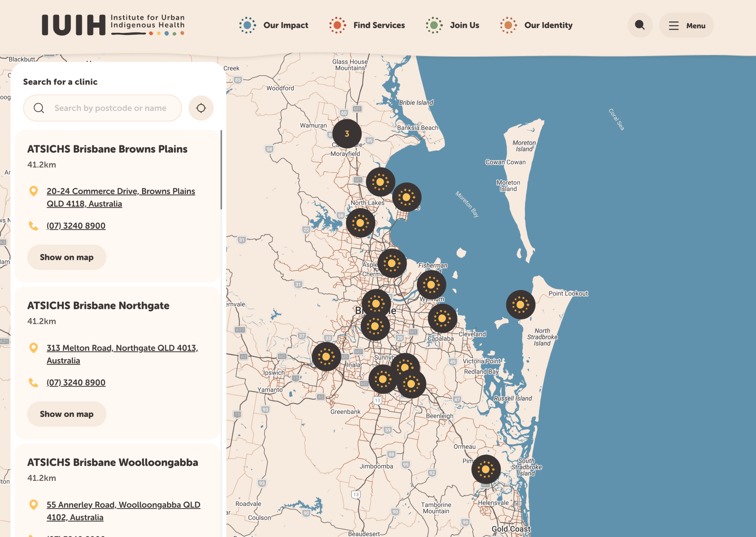Call the Northgate clinic phone number
756x537 pixels.
(x=76, y=382)
